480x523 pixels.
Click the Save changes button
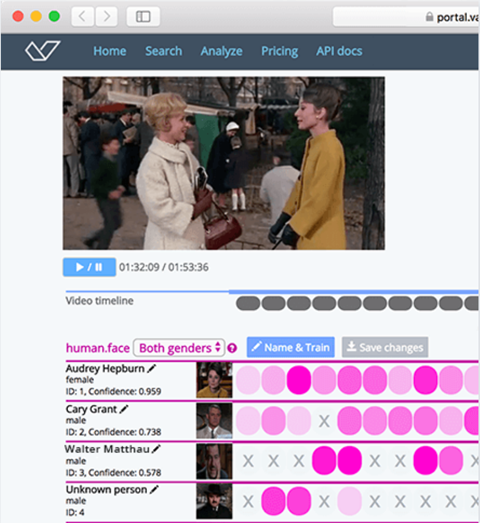pyautogui.click(x=385, y=347)
